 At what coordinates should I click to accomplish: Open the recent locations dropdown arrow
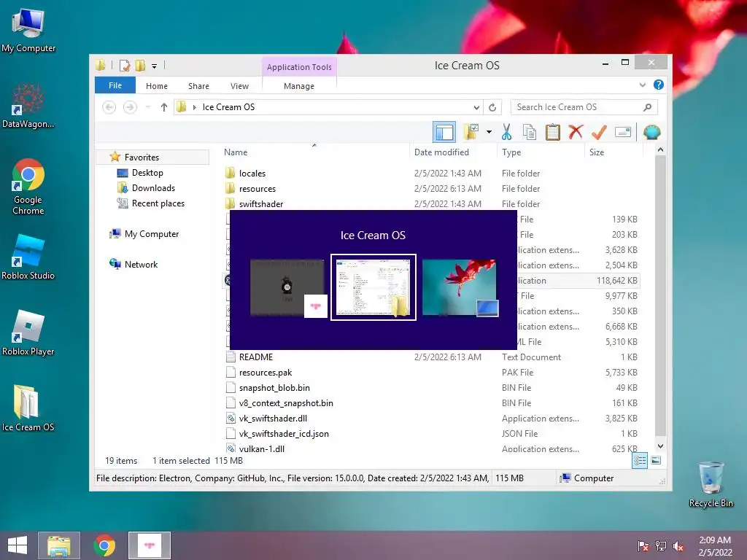pos(147,107)
